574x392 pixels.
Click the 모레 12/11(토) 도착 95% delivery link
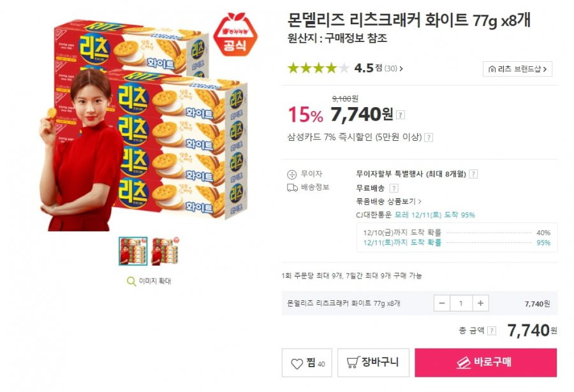[434, 215]
